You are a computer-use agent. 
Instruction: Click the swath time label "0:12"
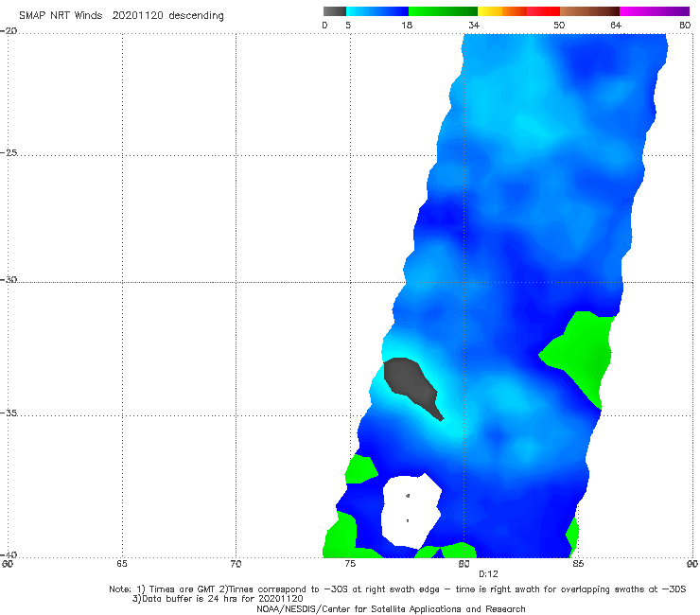pos(488,574)
